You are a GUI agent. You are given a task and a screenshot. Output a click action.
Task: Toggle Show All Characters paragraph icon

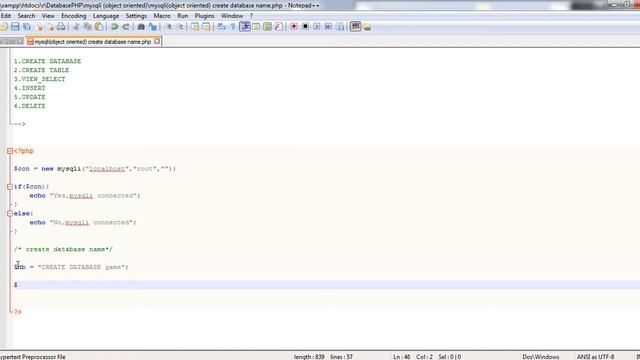pyautogui.click(x=233, y=27)
